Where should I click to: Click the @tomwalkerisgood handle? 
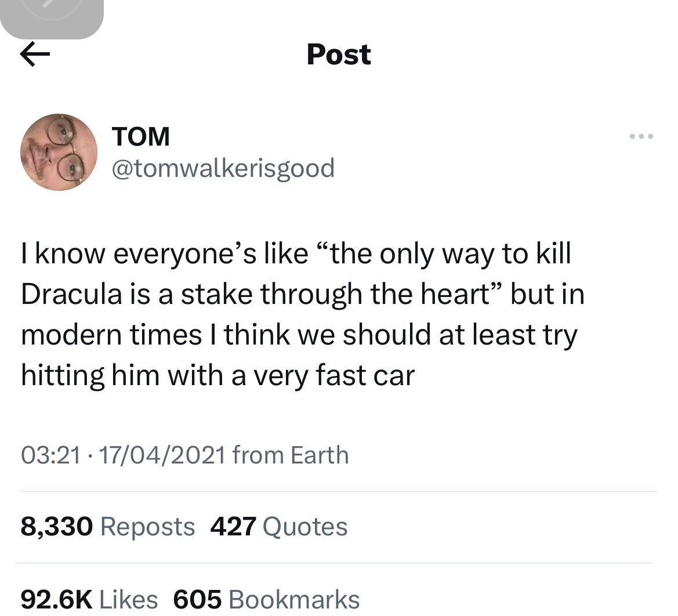(x=223, y=168)
